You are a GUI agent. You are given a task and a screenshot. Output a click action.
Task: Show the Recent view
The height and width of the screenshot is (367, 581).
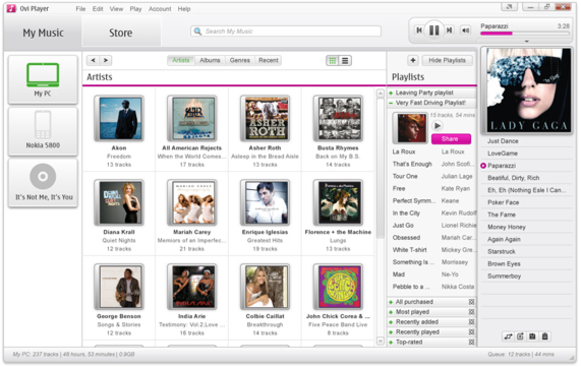point(268,60)
